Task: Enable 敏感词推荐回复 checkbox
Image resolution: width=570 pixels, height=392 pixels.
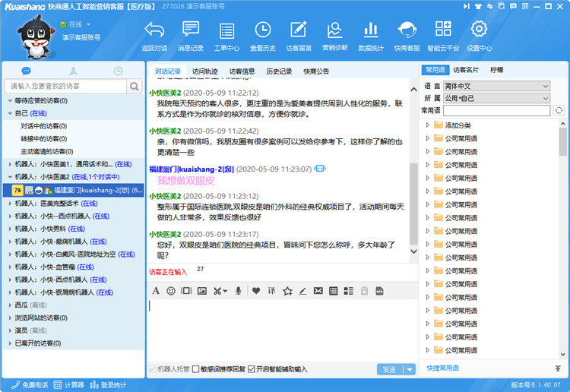Action: [x=195, y=369]
